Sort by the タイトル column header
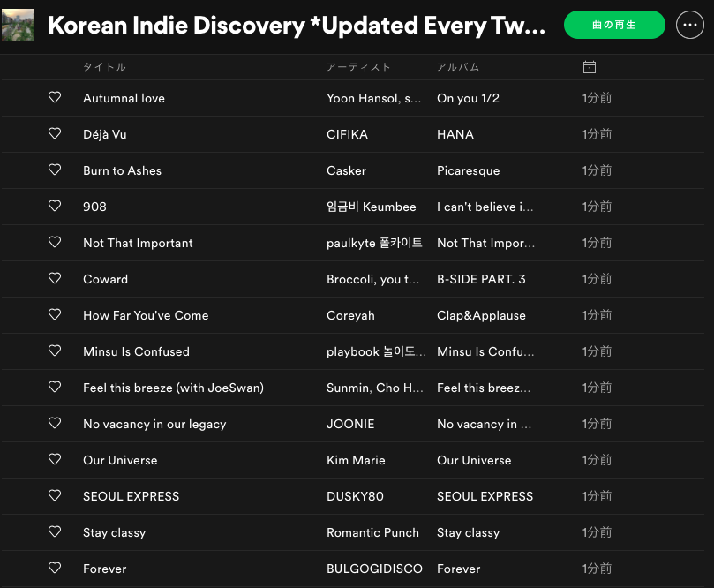The height and width of the screenshot is (588, 714). pyautogui.click(x=104, y=67)
